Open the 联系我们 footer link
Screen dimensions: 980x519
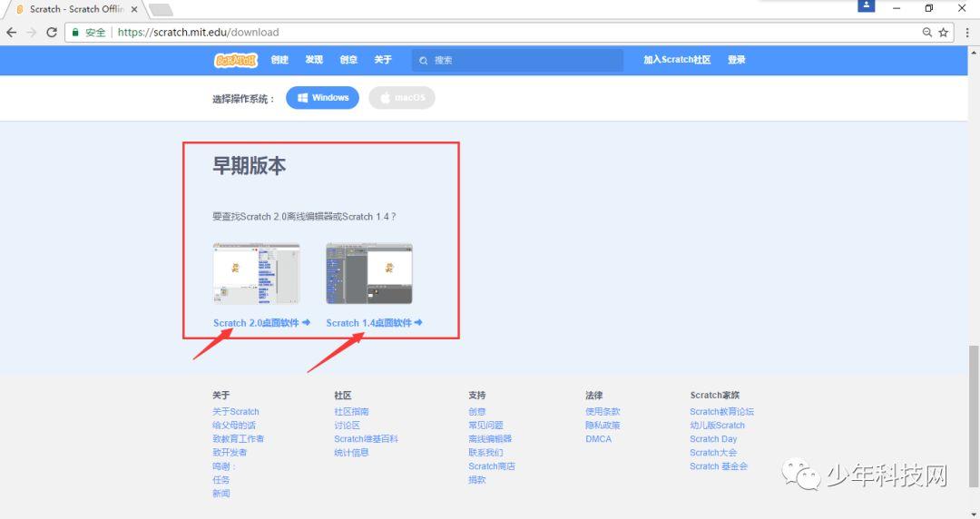485,454
